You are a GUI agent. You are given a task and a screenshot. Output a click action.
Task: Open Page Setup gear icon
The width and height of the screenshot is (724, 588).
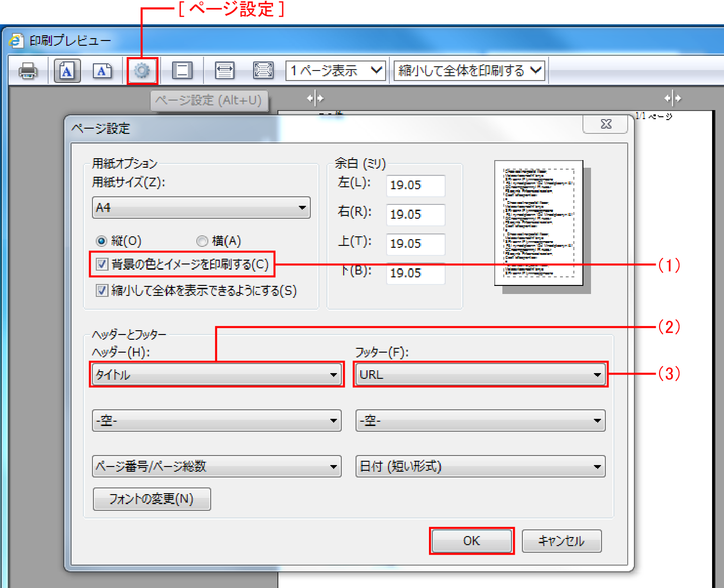click(x=142, y=71)
